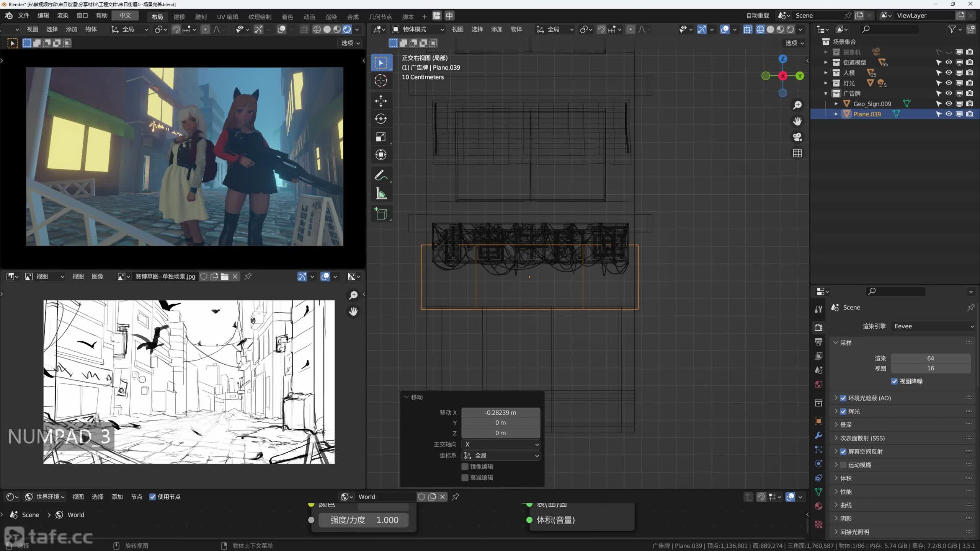The height and width of the screenshot is (551, 980).
Task: Select the Annotate pencil tool
Action: tap(381, 176)
